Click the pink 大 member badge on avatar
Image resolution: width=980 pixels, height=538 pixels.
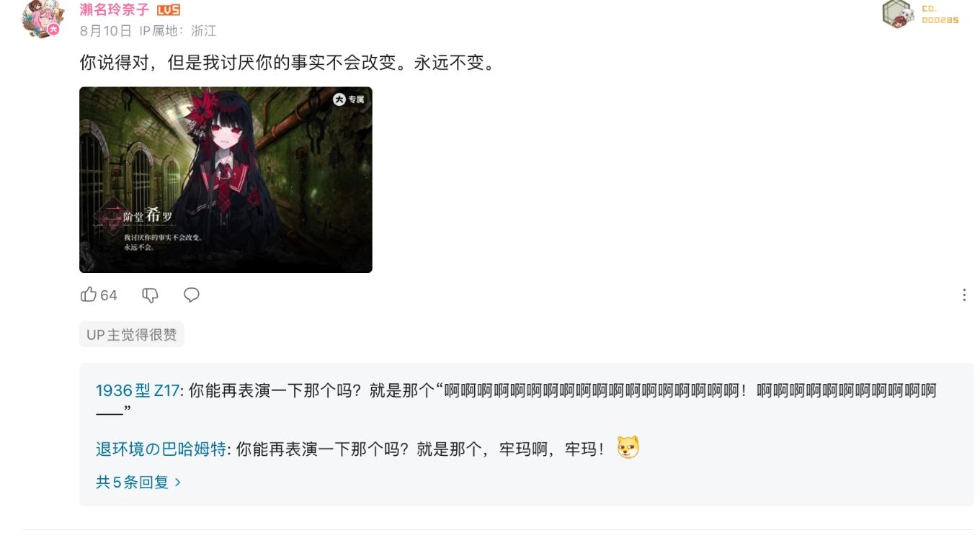(53, 29)
